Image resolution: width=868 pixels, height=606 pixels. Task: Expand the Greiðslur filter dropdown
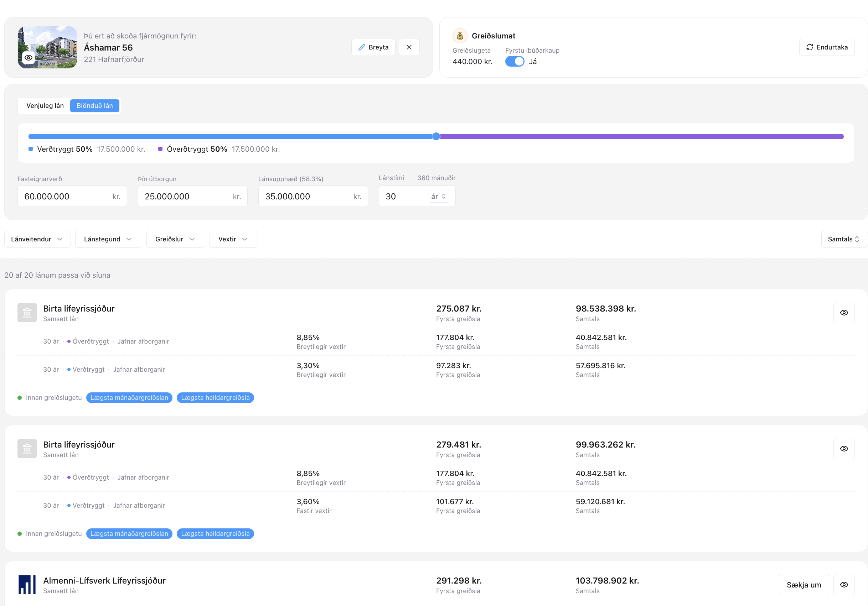(x=176, y=239)
